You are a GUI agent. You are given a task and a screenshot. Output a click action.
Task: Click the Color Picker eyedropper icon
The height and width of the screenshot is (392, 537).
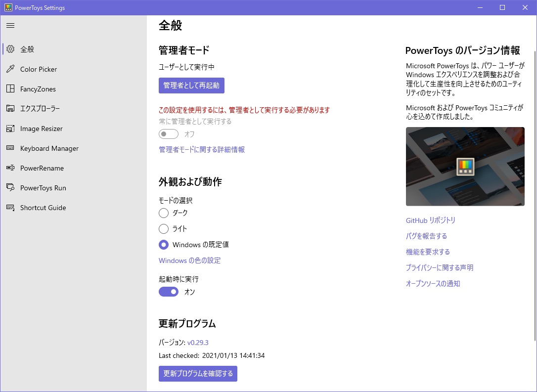10,69
